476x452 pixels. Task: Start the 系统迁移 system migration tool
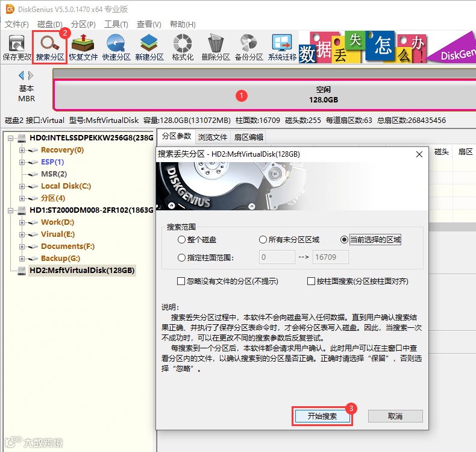282,48
